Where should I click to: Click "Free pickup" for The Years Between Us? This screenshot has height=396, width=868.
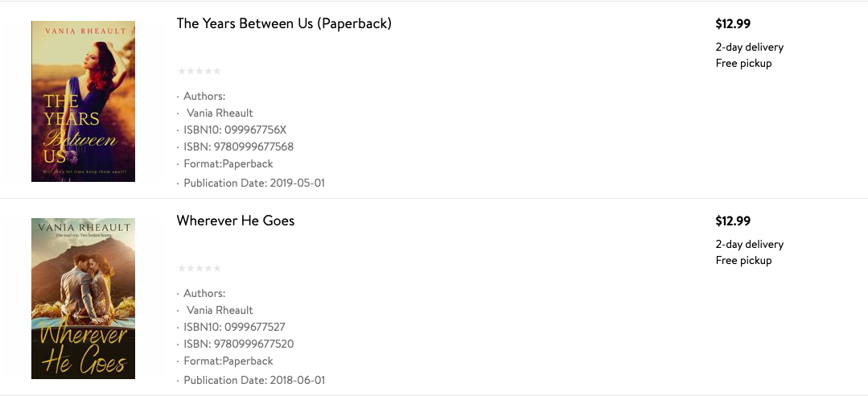tap(743, 63)
